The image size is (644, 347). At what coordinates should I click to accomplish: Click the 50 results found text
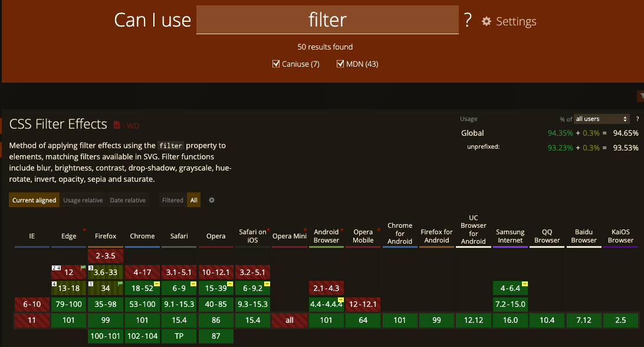tap(325, 47)
